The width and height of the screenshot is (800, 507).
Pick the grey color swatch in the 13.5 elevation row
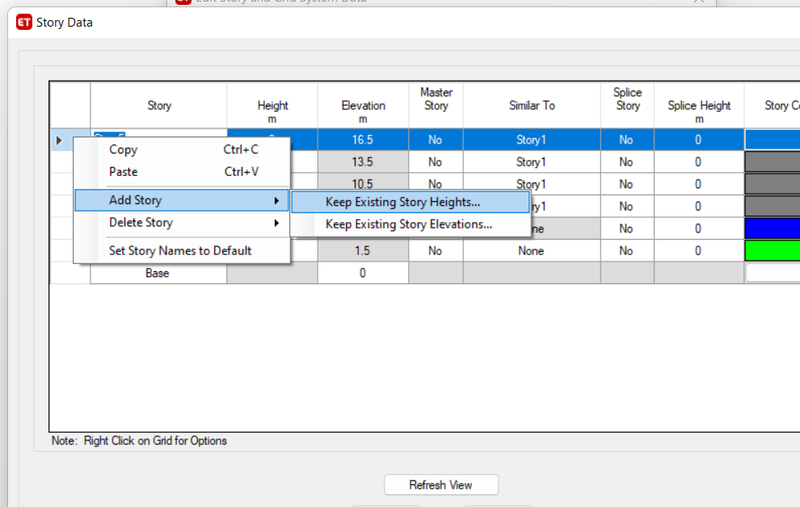[772, 162]
